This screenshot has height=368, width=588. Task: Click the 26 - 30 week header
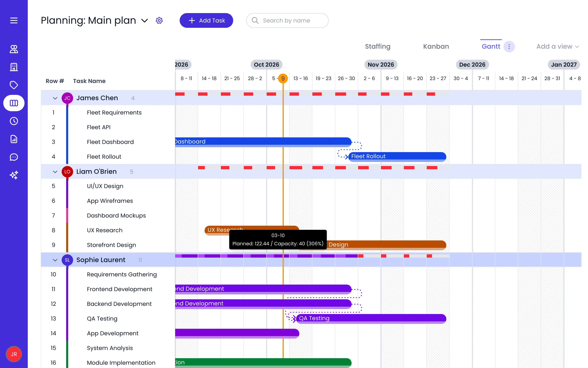click(346, 78)
